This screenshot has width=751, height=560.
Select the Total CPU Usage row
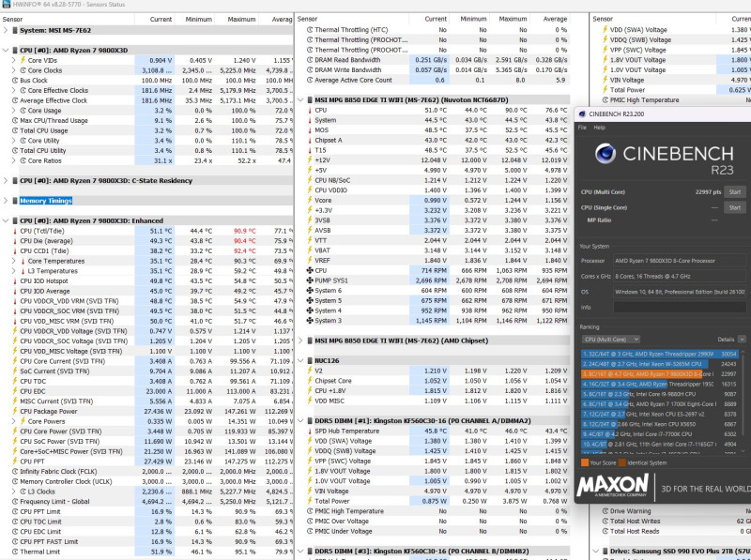pyautogui.click(x=146, y=130)
